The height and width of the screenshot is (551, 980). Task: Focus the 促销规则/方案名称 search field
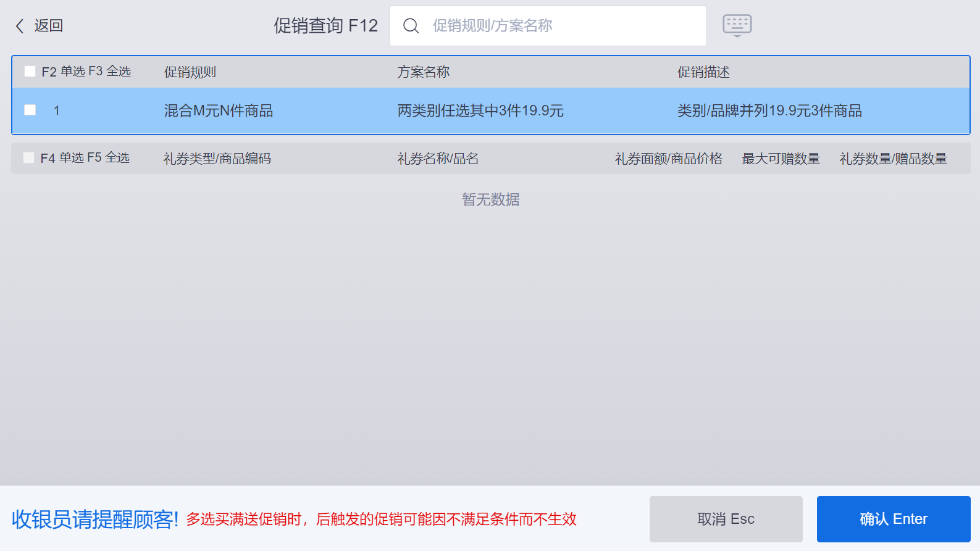tap(562, 26)
